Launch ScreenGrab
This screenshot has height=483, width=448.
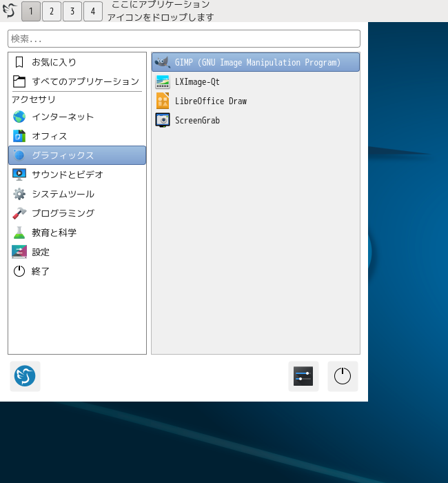(x=256, y=120)
